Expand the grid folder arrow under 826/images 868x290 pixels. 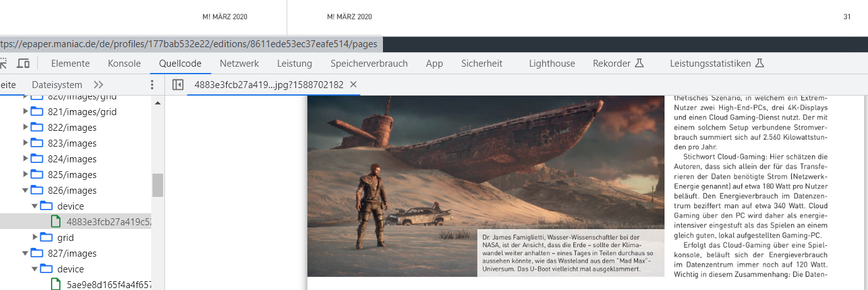[35, 237]
